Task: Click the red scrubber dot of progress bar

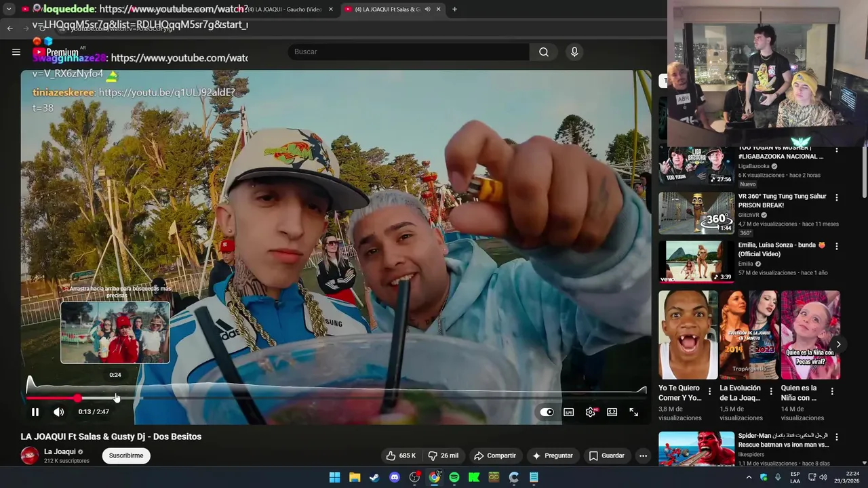Action: click(x=77, y=398)
